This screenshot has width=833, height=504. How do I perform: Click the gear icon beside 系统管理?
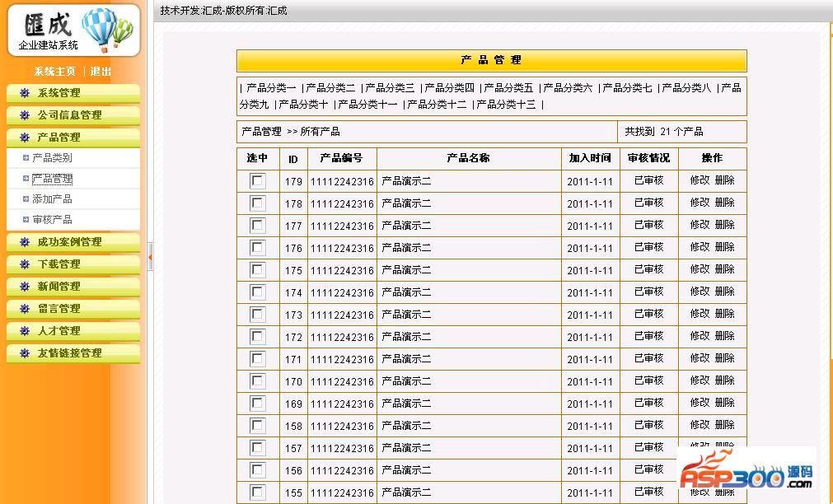(25, 93)
